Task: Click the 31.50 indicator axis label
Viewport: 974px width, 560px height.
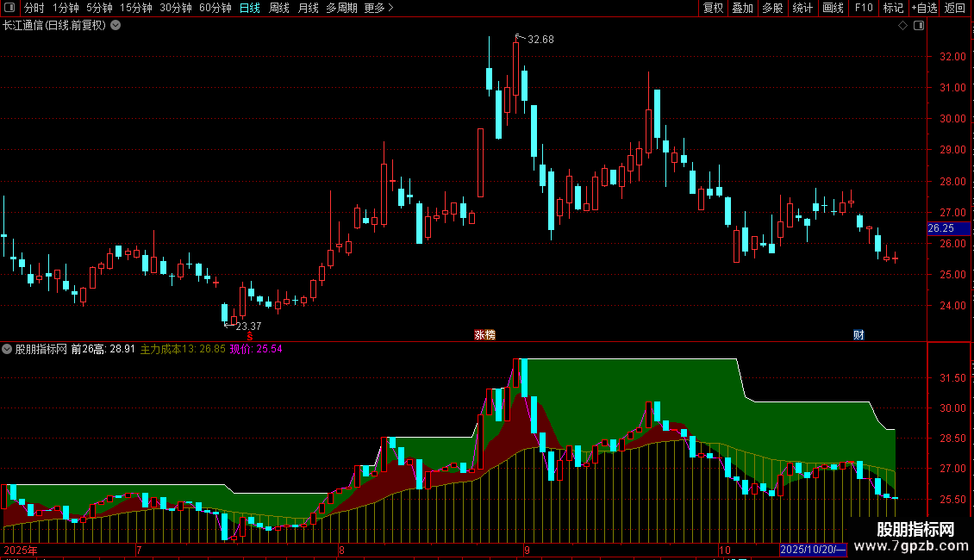Action: (952, 378)
